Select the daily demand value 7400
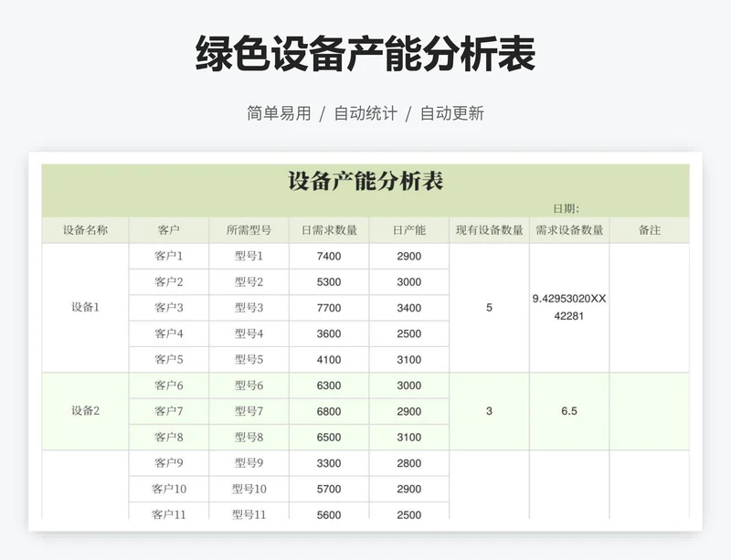The height and width of the screenshot is (560, 731). click(x=329, y=256)
